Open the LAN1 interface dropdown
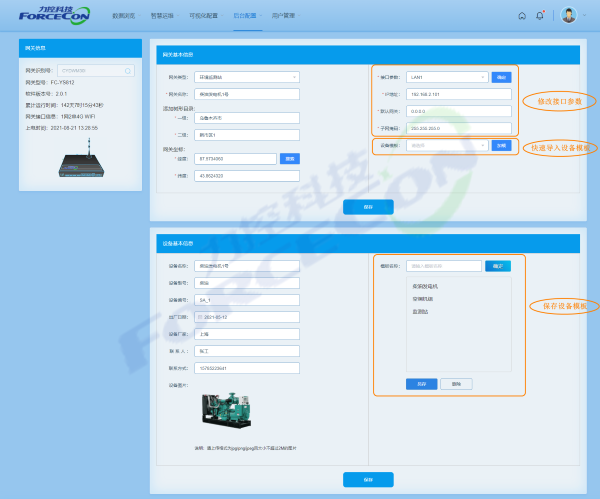 447,77
